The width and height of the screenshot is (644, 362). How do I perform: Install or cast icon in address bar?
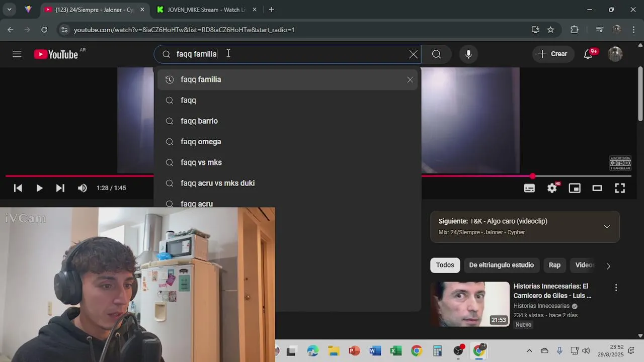click(x=535, y=30)
